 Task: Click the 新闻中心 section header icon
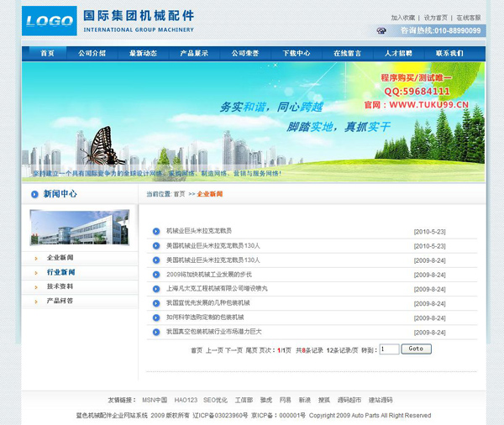click(x=34, y=194)
